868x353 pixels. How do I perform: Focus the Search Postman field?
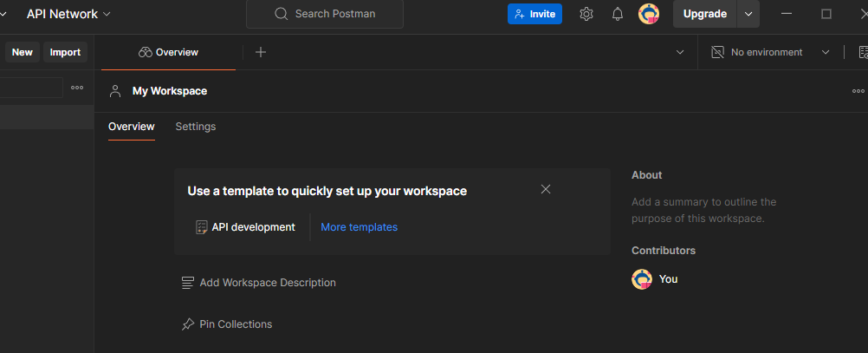click(325, 14)
